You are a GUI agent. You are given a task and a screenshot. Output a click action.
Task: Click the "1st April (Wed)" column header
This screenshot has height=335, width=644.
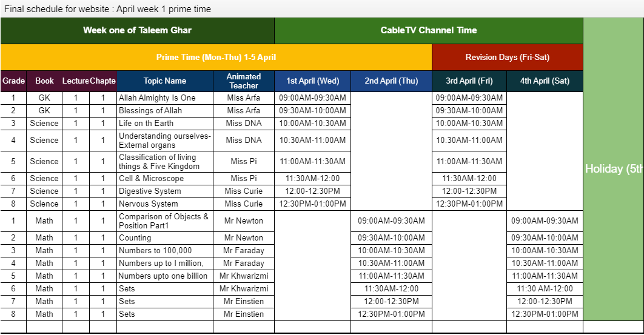pyautogui.click(x=312, y=81)
